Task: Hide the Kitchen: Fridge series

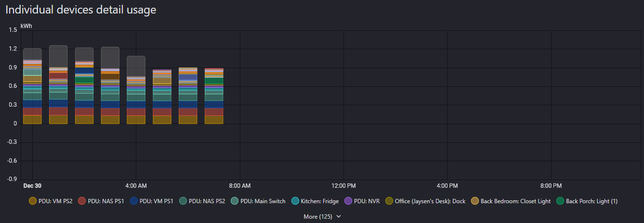Action: [320, 201]
